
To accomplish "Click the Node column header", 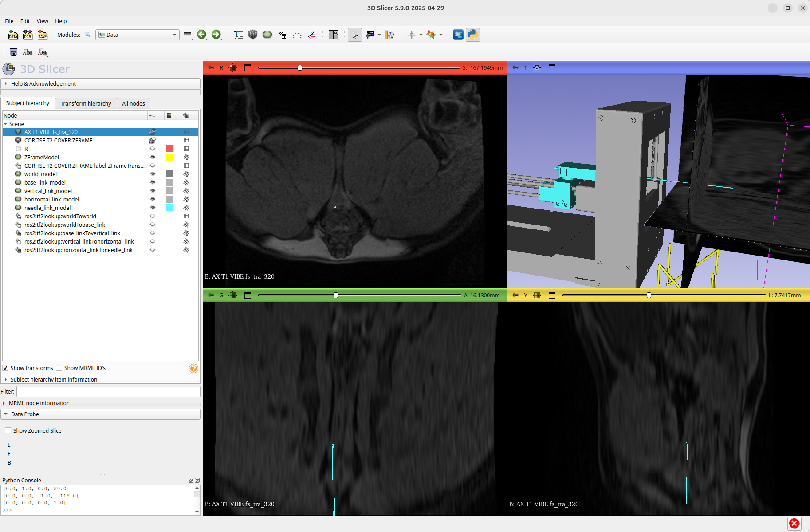I will click(x=75, y=116).
